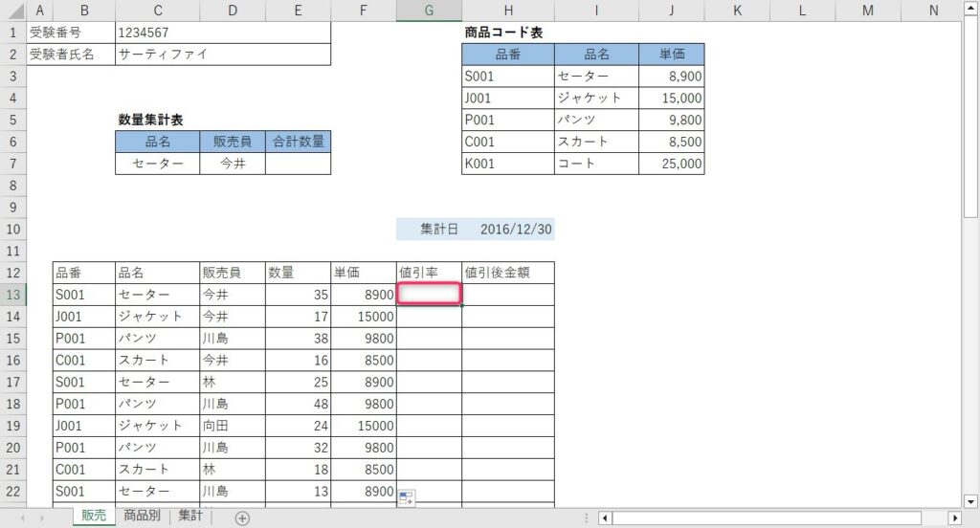Select column G header
The height and width of the screenshot is (528, 980).
pos(428,10)
